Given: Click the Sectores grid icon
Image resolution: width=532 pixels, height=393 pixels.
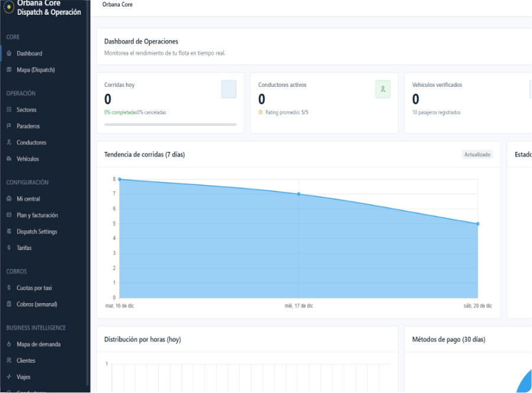Looking at the screenshot, I should pos(9,110).
